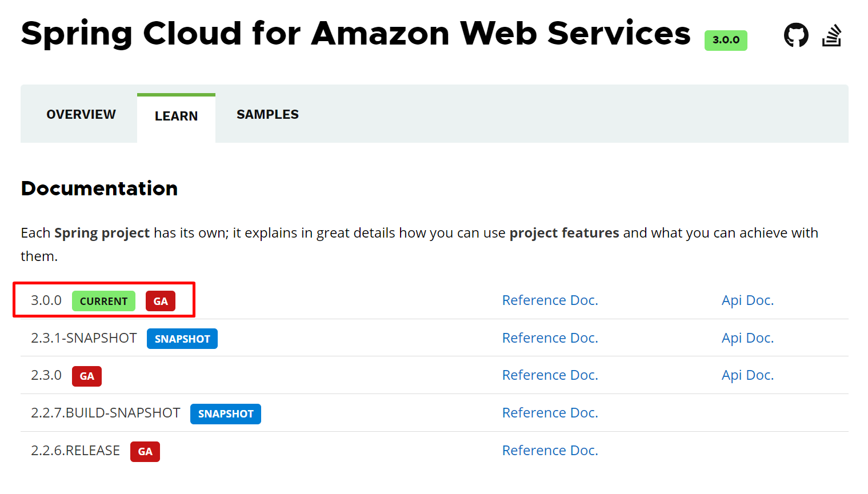Open Api Doc. for version 2.3.0
Screen dimensions: 868x494
pos(747,375)
